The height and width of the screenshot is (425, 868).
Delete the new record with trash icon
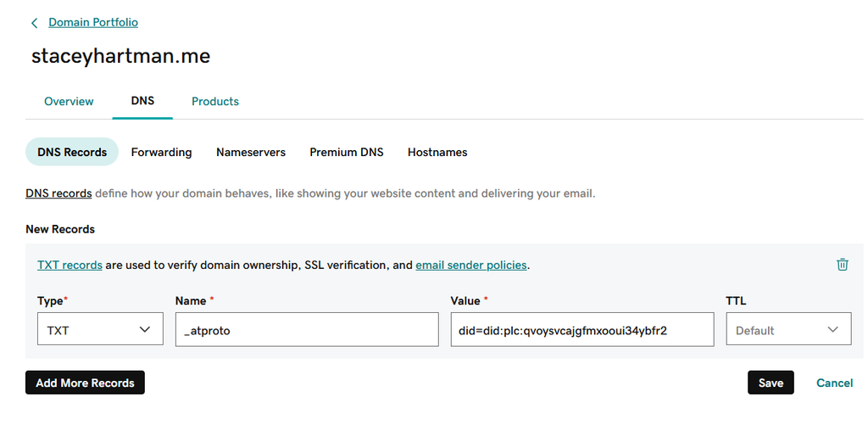[842, 265]
